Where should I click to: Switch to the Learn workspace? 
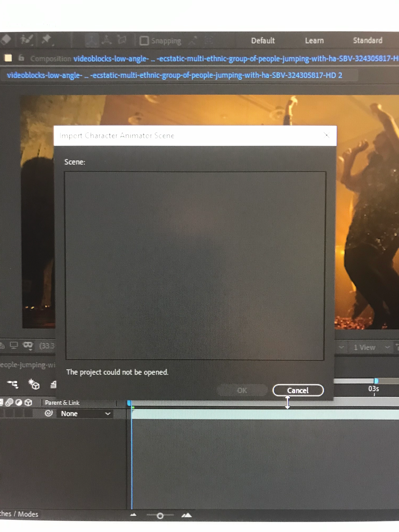314,41
